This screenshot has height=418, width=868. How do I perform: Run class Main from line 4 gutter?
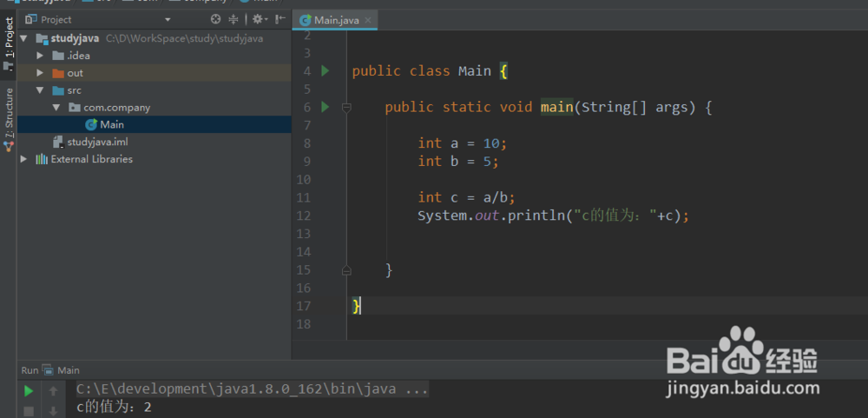325,71
